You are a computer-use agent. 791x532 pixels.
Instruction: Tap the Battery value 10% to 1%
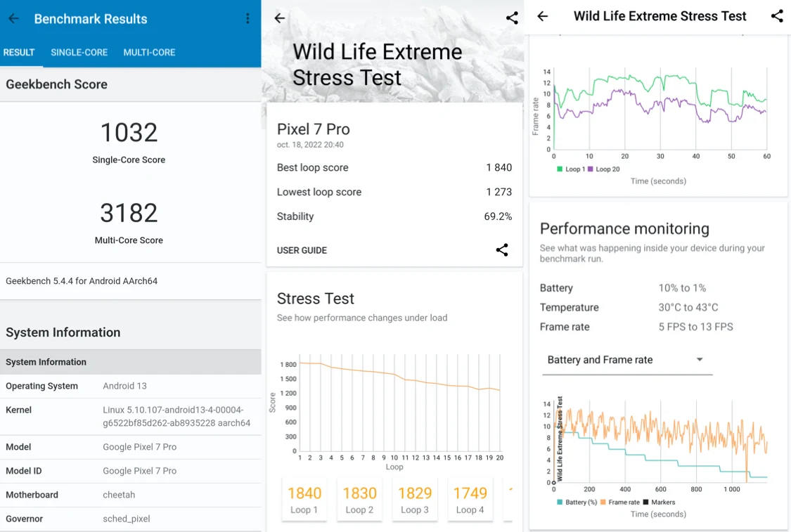point(682,288)
